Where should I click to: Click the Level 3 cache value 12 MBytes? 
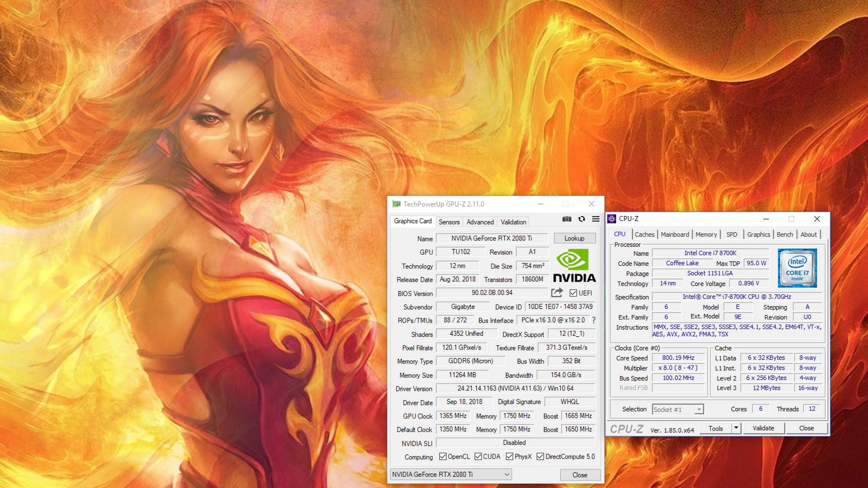coord(766,388)
